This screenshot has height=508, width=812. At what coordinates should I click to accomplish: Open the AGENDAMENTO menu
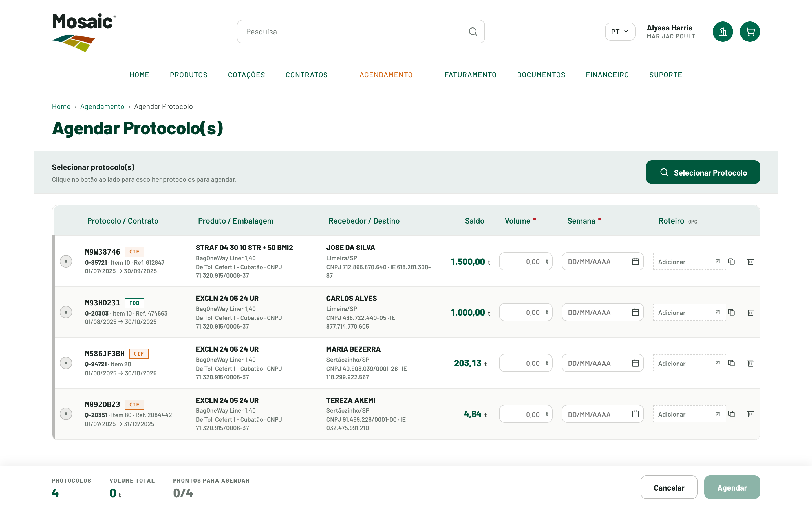386,75
